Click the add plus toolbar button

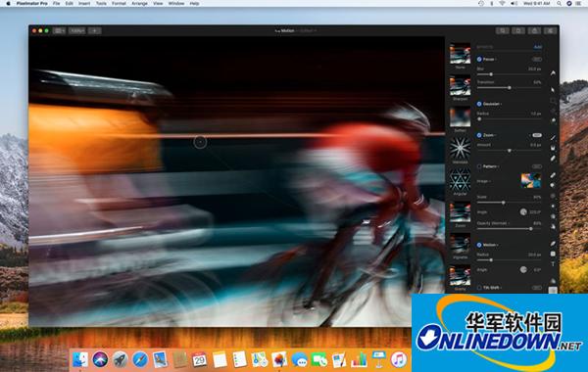95,30
